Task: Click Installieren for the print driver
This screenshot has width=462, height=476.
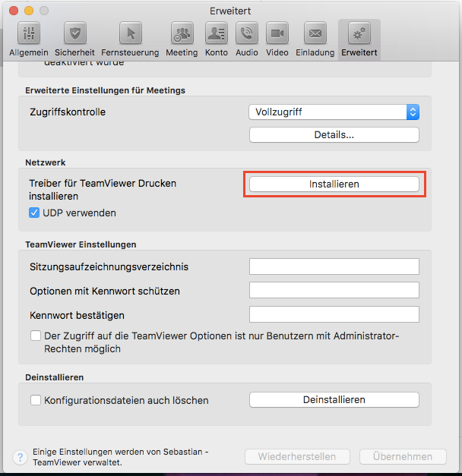Action: click(x=334, y=184)
